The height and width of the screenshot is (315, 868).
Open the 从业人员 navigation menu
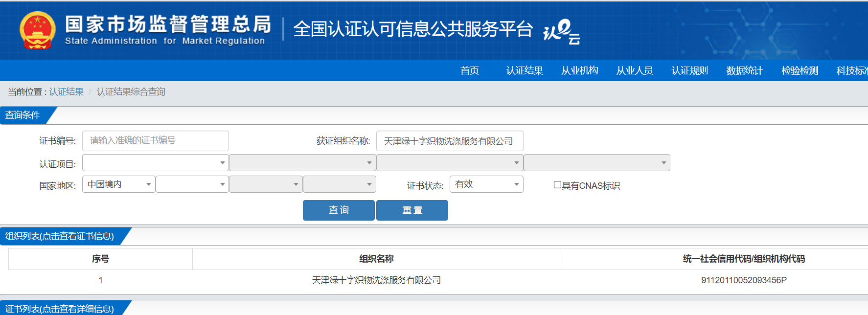coord(635,70)
